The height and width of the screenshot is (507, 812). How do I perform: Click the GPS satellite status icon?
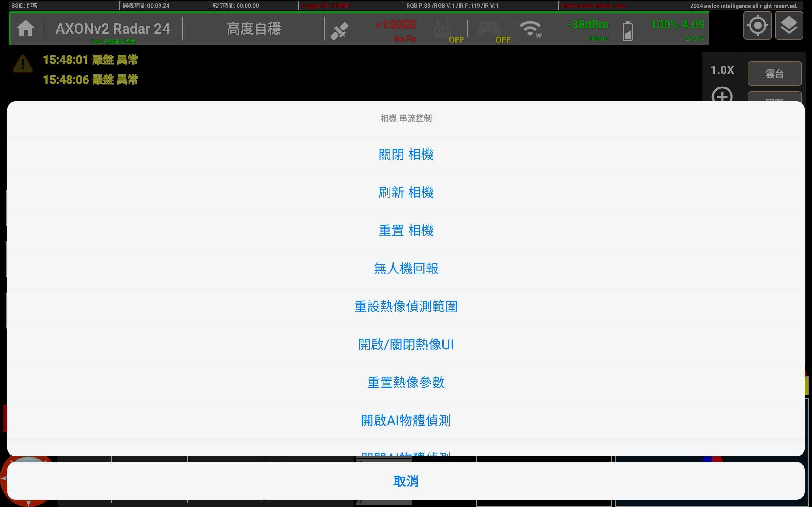pyautogui.click(x=339, y=31)
